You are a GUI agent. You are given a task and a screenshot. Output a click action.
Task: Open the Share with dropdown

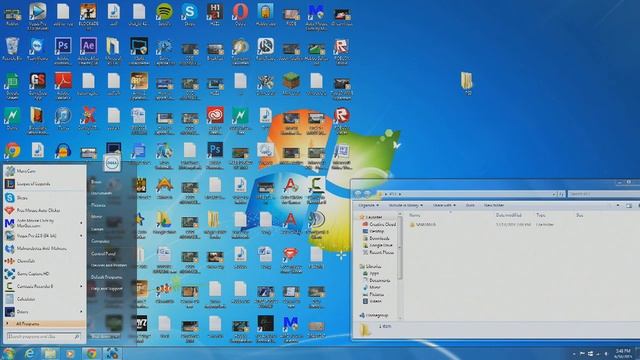pyautogui.click(x=444, y=205)
